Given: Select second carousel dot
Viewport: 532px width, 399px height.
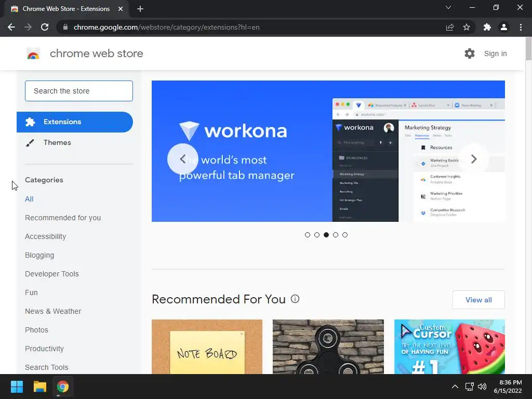Looking at the screenshot, I should pyautogui.click(x=317, y=235).
